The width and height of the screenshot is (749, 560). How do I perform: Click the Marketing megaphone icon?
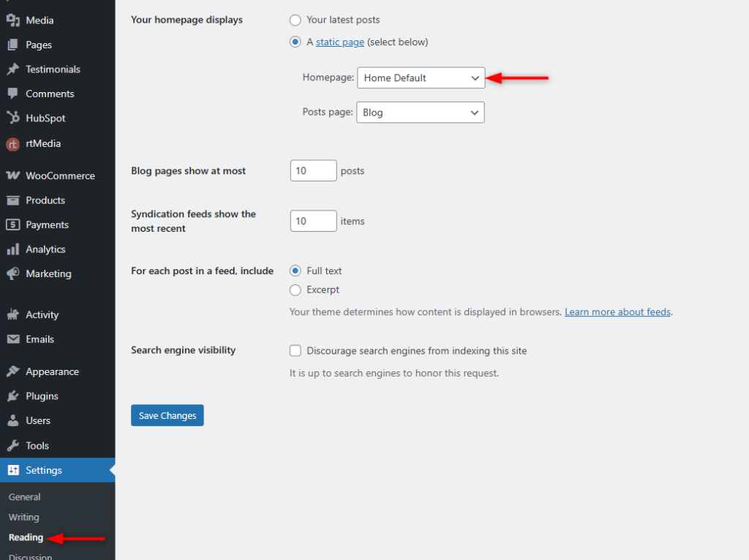[x=12, y=273]
